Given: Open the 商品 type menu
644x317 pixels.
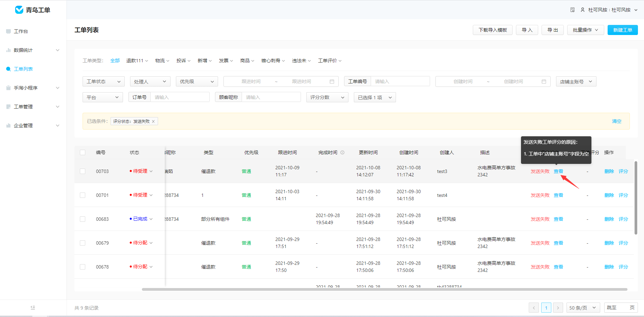Looking at the screenshot, I should point(247,61).
